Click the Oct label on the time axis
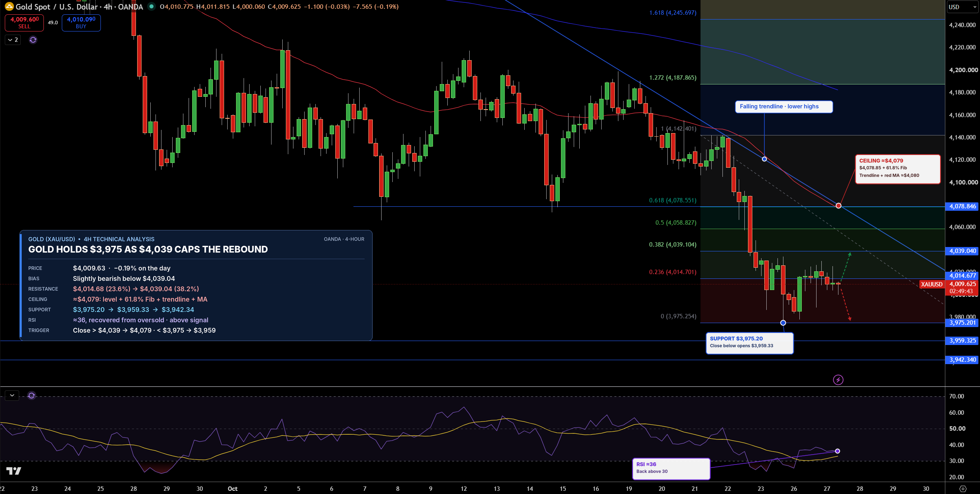980x494 pixels. click(x=232, y=489)
